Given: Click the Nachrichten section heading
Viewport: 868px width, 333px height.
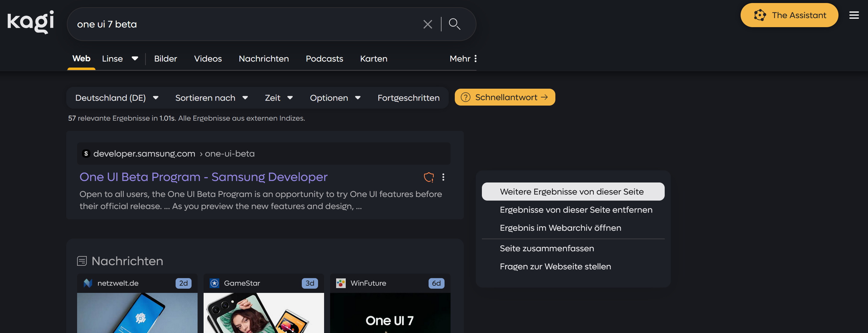Looking at the screenshot, I should 127,261.
